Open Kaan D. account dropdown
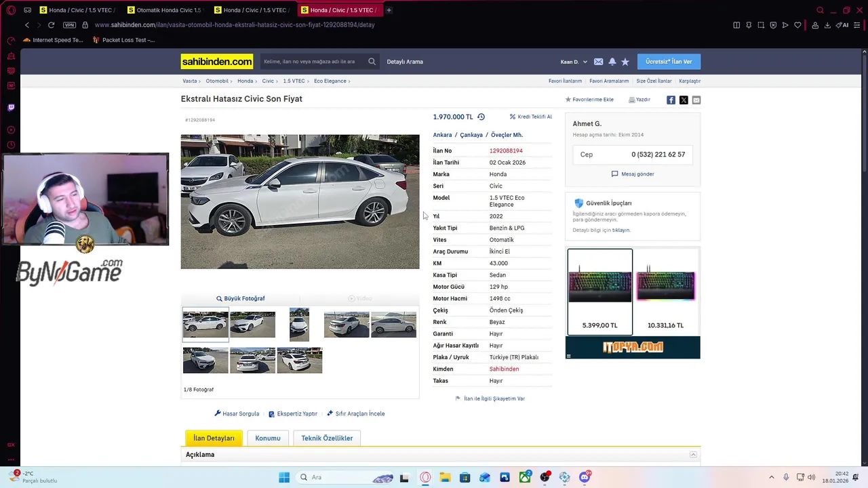The height and width of the screenshot is (488, 868). (574, 62)
